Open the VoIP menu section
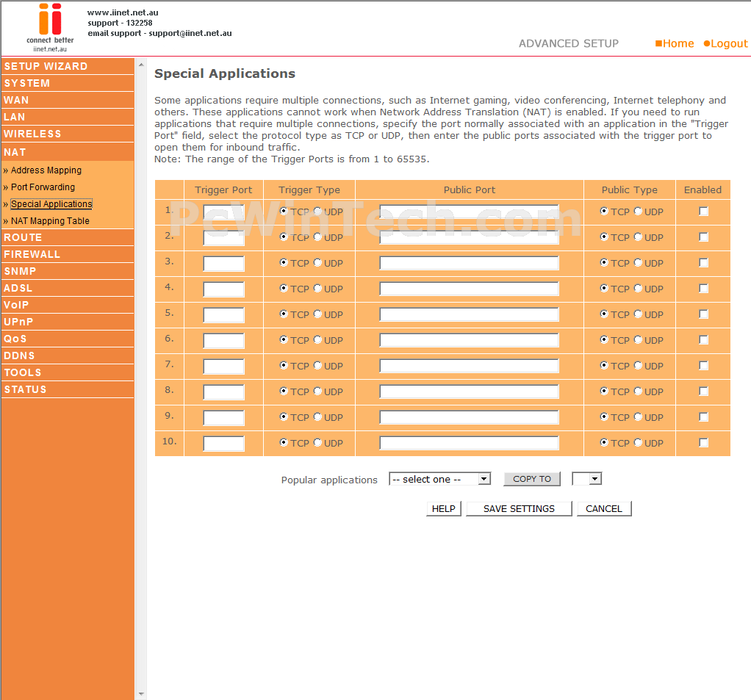 tap(68, 305)
